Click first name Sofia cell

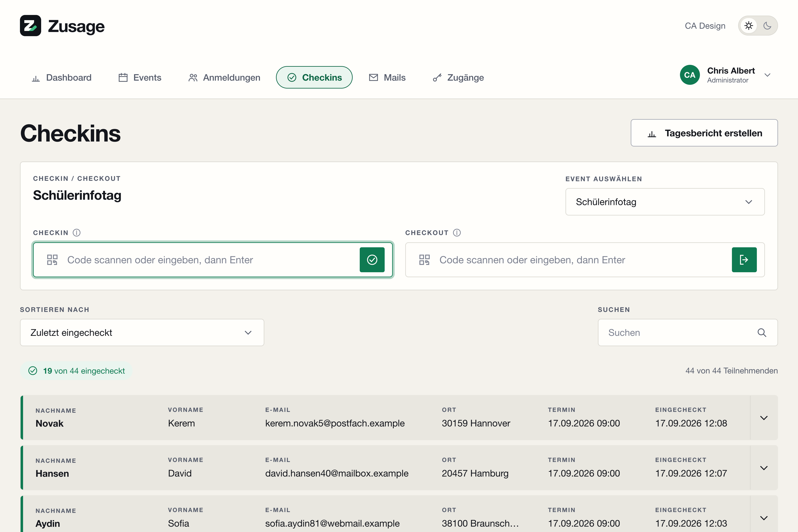(179, 523)
